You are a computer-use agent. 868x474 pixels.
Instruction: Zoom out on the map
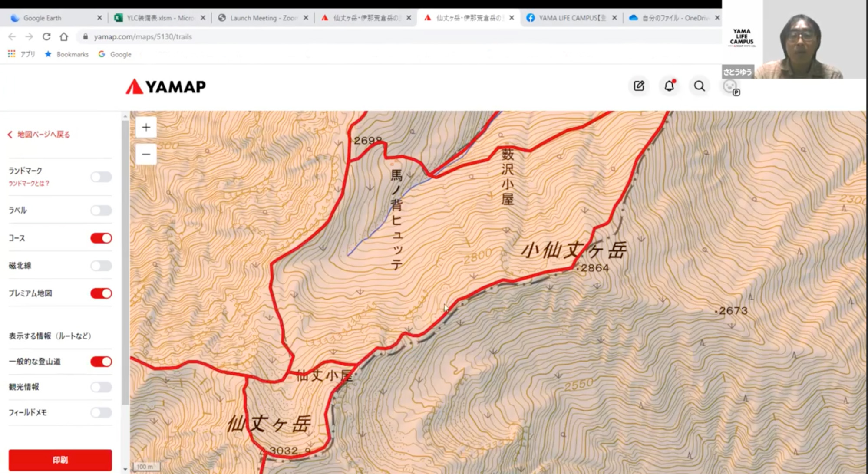pyautogui.click(x=146, y=154)
